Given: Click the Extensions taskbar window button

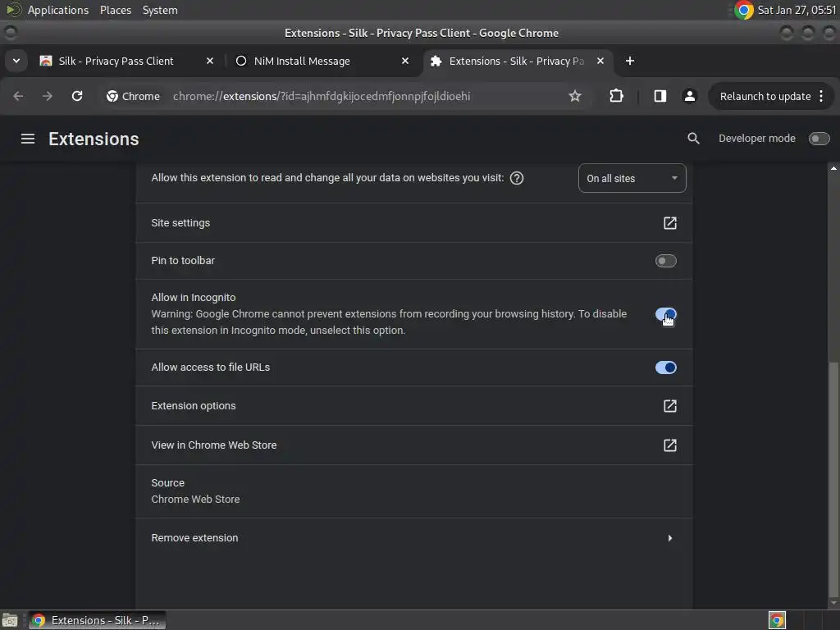Looking at the screenshot, I should [98, 620].
